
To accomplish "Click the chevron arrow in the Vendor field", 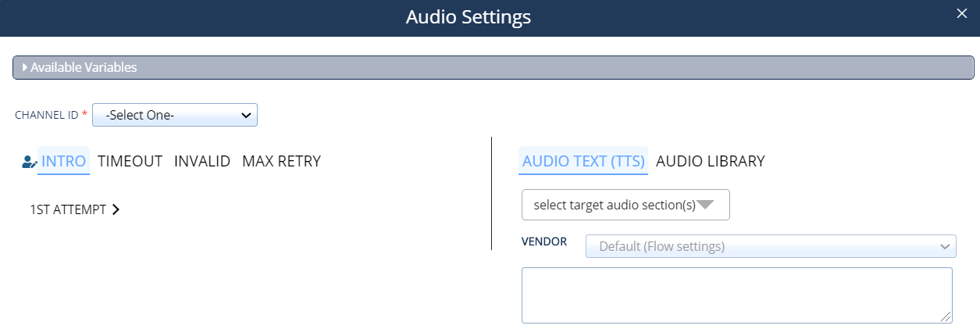I will pos(944,247).
